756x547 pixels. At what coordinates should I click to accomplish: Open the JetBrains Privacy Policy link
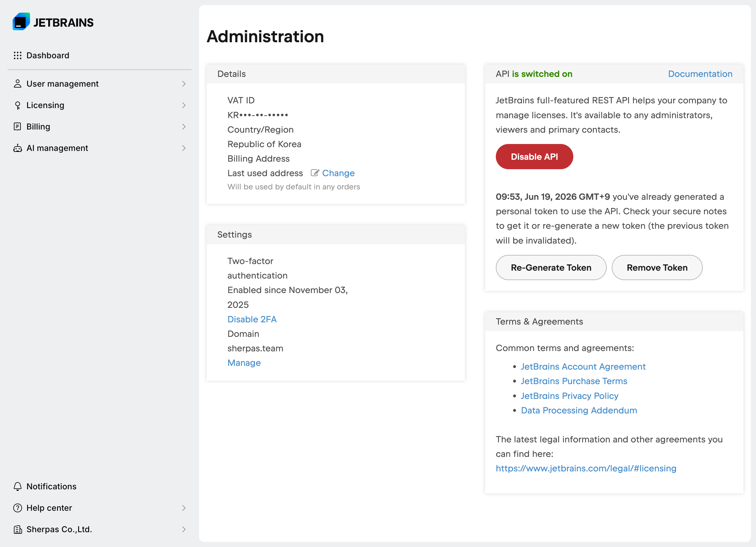(570, 396)
